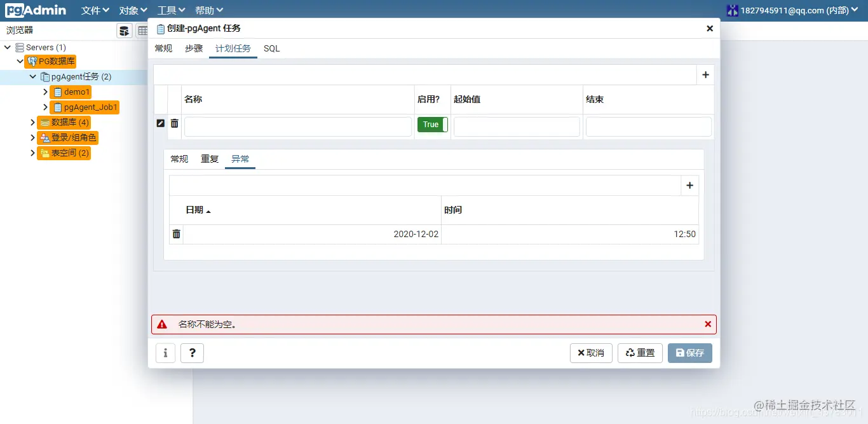The width and height of the screenshot is (868, 424).
Task: Select pgAgent任务 (2) tree item
Action: coord(81,77)
